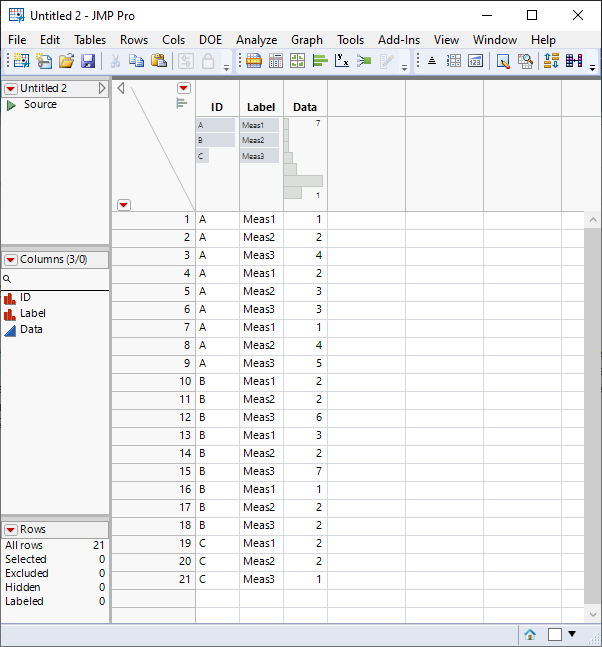602x647 pixels.
Task: Click the table with pencil toolbar icon
Action: click(x=503, y=61)
